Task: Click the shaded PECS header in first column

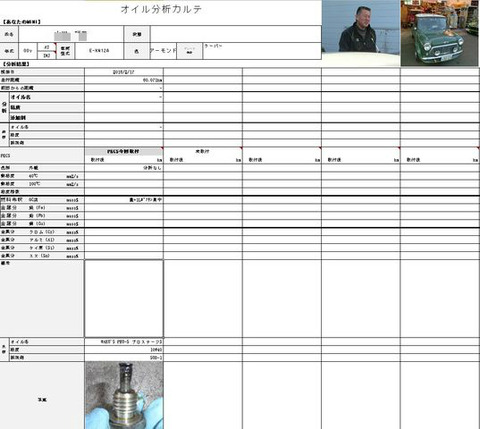Action: point(124,152)
